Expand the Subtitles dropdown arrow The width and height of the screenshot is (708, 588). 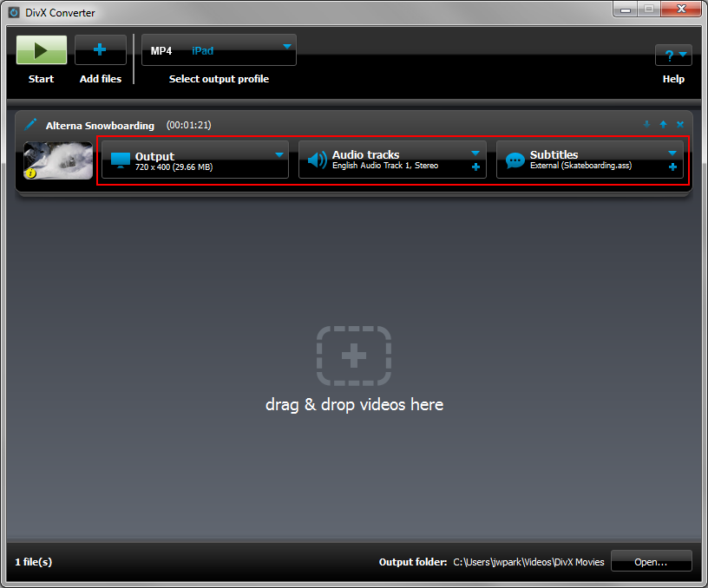coord(672,154)
